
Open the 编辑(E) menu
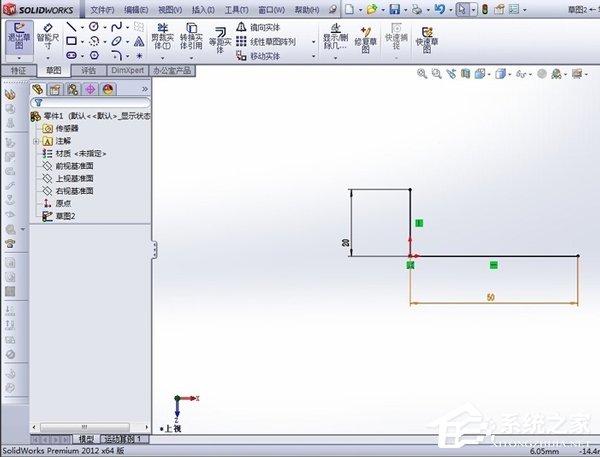136,10
